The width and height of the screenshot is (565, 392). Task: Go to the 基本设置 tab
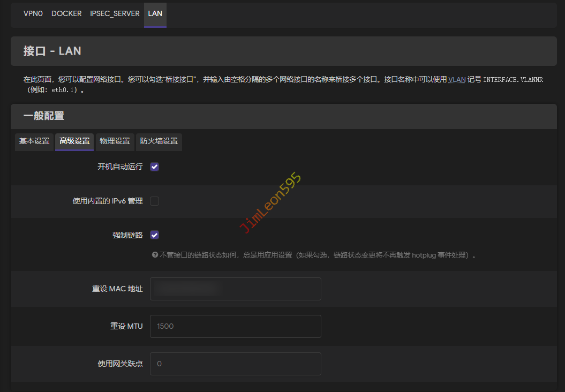[x=34, y=141]
